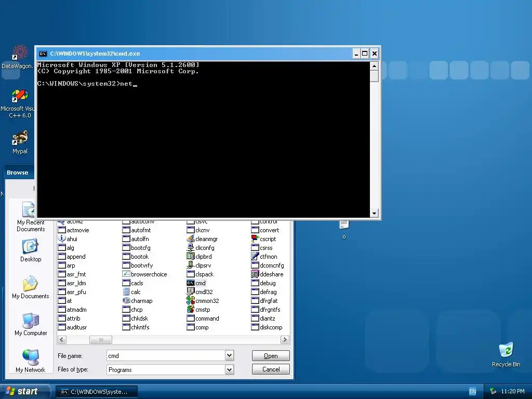Image resolution: width=532 pixels, height=399 pixels.
Task: Go to My Recent Documents in Browse sidebar
Action: [31, 217]
